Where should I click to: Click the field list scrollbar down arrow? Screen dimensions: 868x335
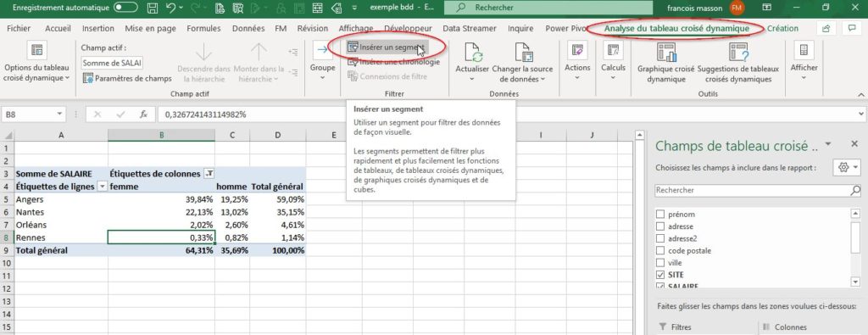[x=856, y=282]
